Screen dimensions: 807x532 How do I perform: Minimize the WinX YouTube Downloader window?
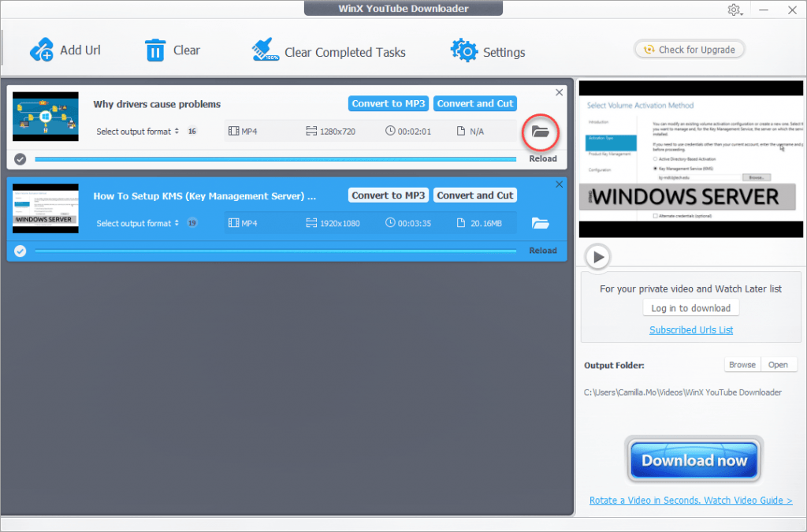pyautogui.click(x=763, y=9)
